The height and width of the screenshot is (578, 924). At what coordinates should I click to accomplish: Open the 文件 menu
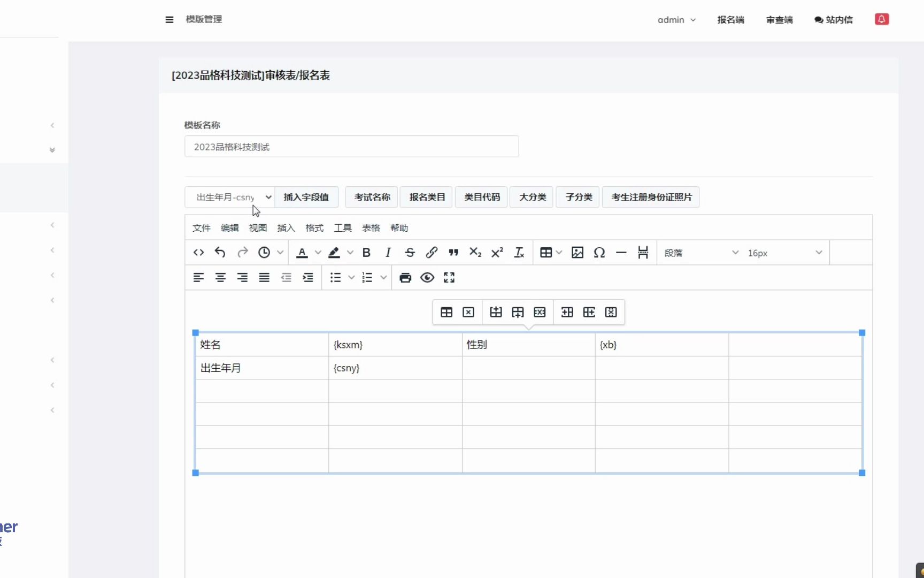(x=202, y=228)
